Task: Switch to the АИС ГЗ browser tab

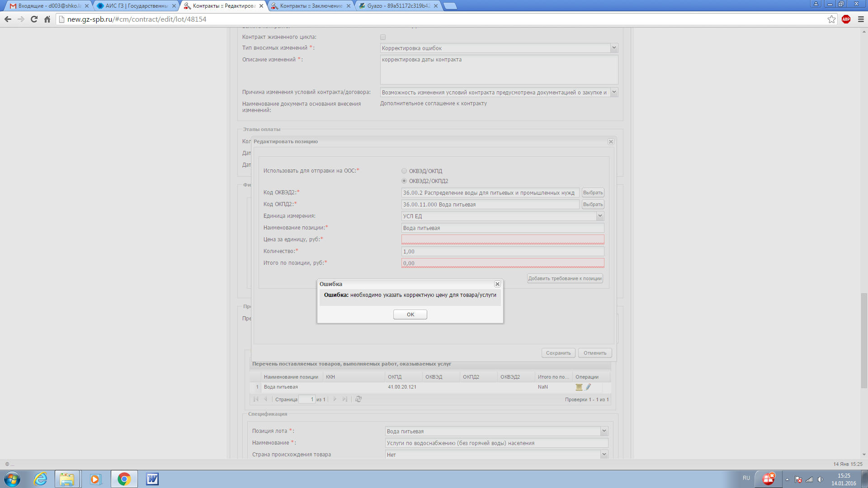Action: [x=136, y=6]
